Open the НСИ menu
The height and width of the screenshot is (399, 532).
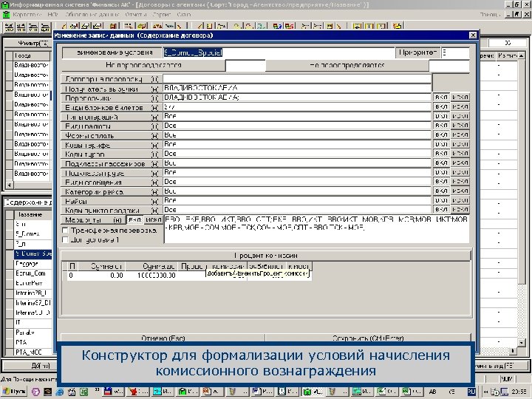tap(53, 15)
